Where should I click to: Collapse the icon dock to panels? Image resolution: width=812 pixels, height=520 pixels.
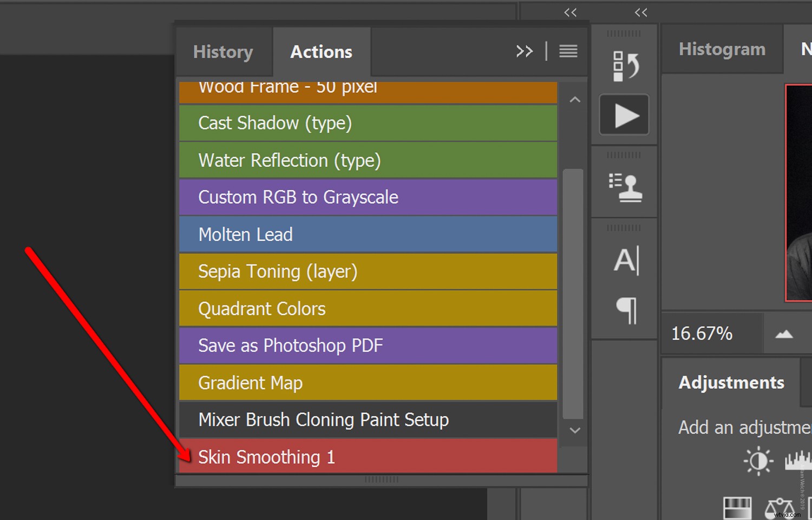pyautogui.click(x=570, y=12)
